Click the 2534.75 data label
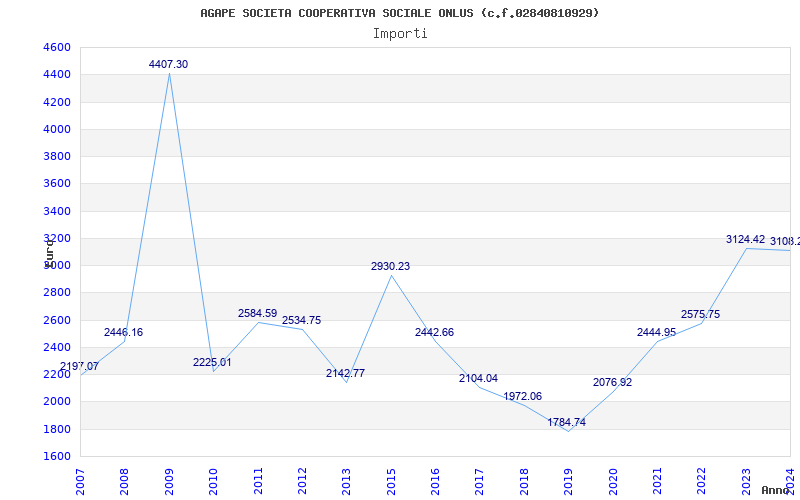Screen dimensions: 800x500 pos(302,320)
